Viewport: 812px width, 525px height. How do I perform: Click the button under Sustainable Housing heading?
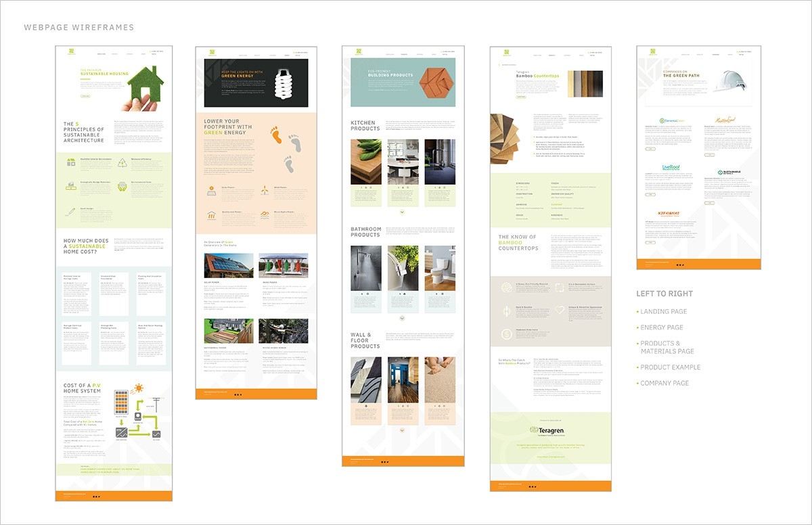[x=85, y=97]
